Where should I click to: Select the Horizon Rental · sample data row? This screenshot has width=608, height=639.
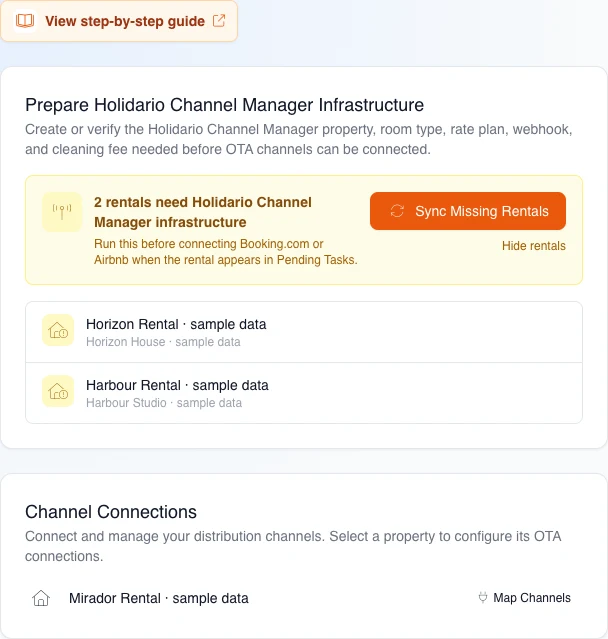304,332
